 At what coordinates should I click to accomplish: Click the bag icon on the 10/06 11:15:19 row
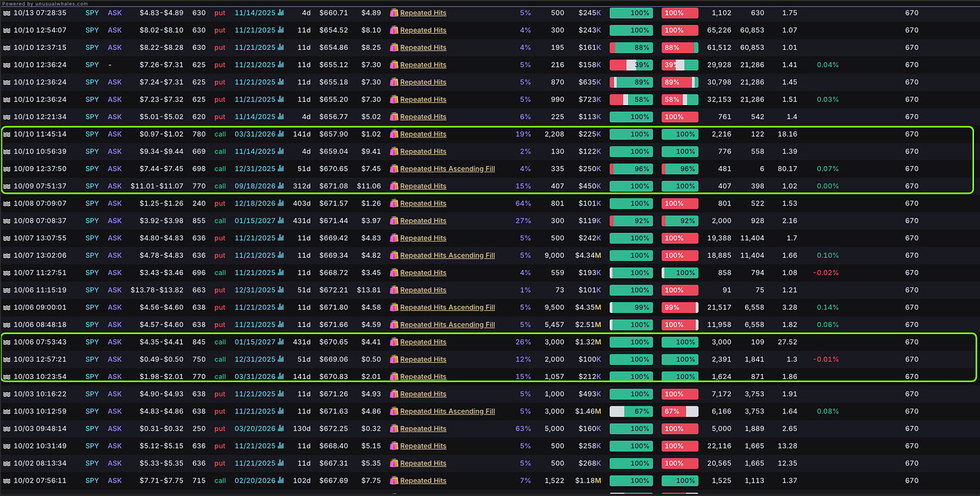[x=394, y=290]
